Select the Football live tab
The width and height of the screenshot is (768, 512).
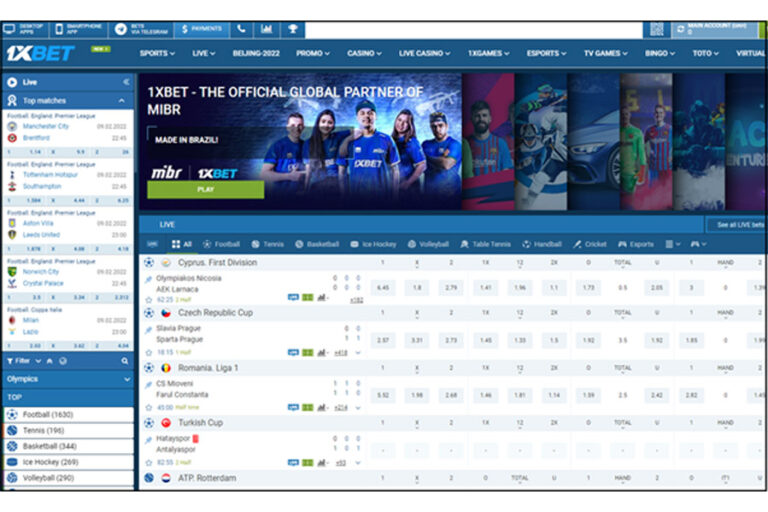click(x=221, y=244)
